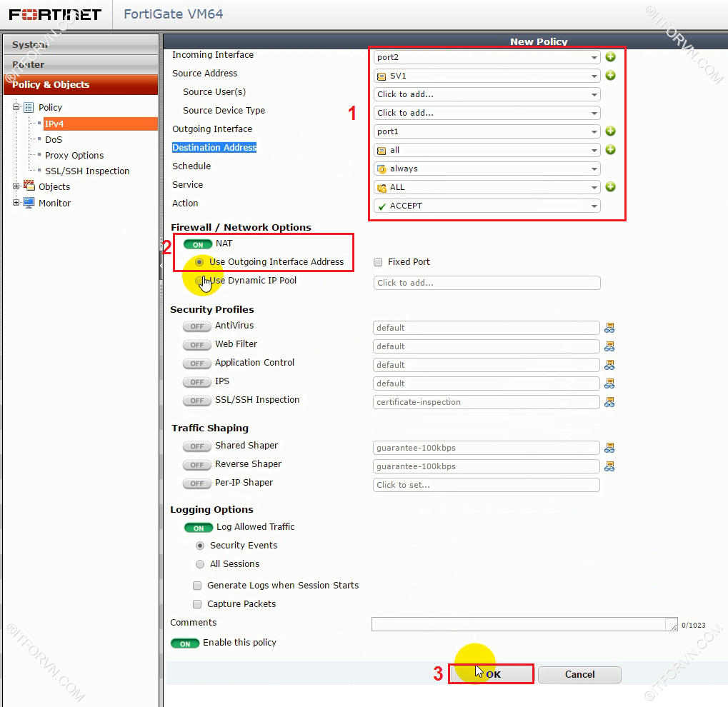The width and height of the screenshot is (728, 707).
Task: Click the green plus beside Source Address
Action: (x=610, y=76)
